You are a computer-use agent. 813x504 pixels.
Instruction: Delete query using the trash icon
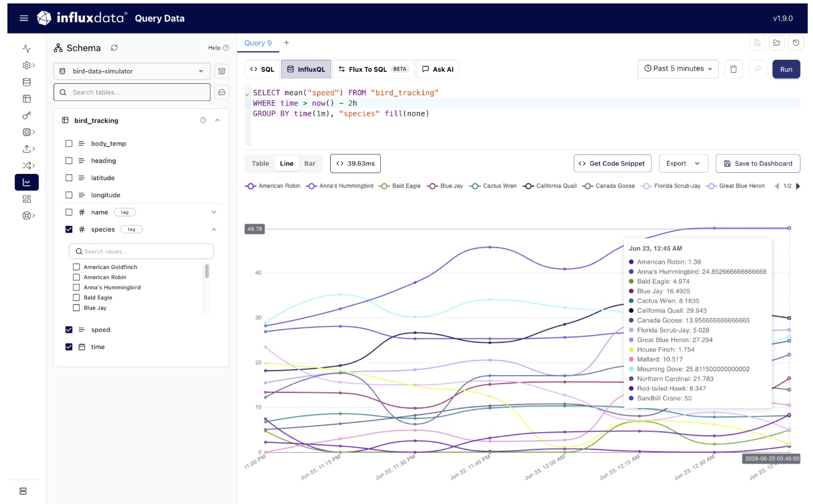(x=733, y=69)
